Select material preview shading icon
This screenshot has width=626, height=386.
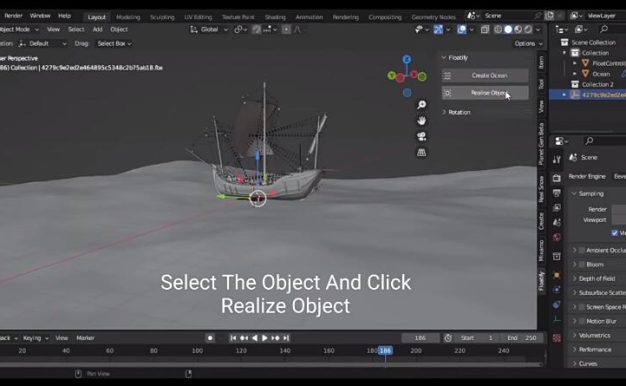(x=518, y=29)
